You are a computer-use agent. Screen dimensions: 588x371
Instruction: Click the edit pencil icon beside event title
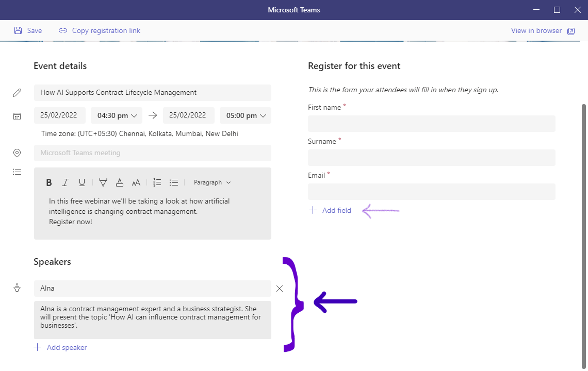17,92
